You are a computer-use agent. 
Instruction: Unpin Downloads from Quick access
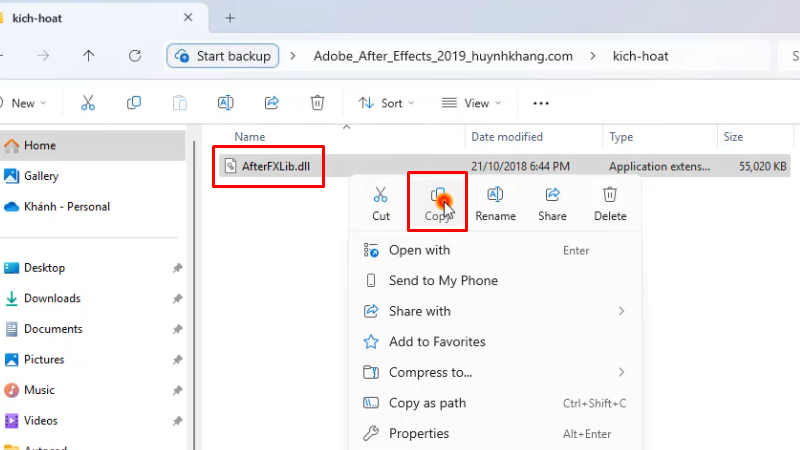click(177, 298)
